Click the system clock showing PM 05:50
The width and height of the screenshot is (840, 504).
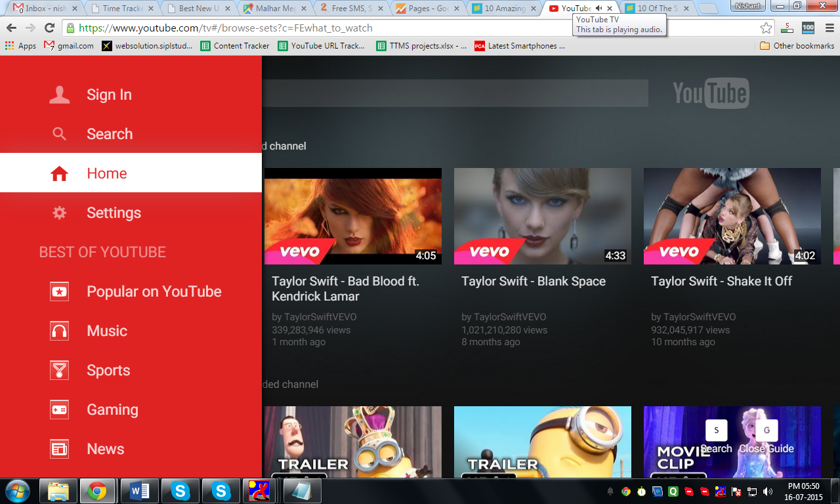[803, 491]
